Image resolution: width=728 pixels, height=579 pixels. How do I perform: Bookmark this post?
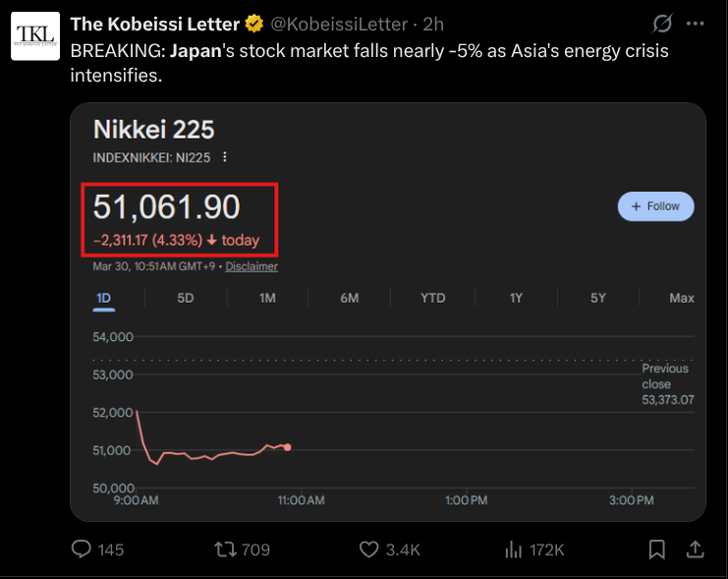657,550
